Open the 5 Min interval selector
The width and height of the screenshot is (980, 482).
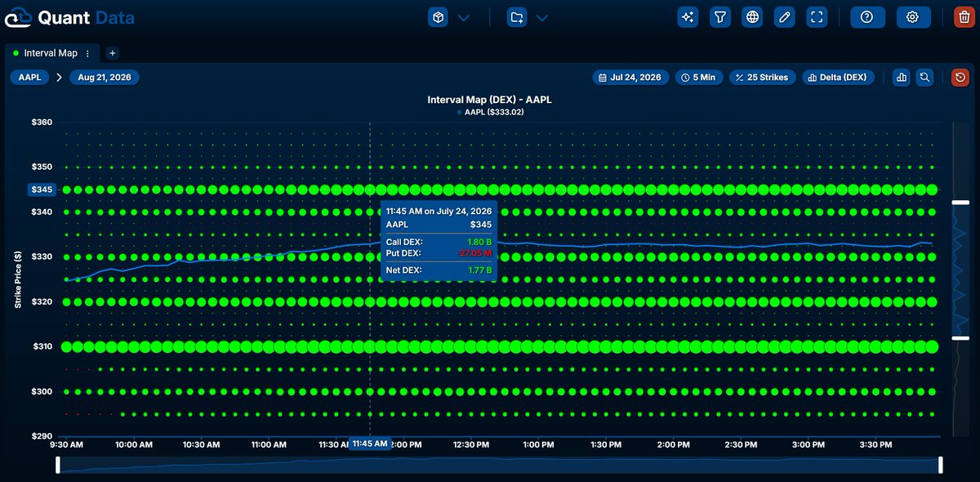coord(698,78)
